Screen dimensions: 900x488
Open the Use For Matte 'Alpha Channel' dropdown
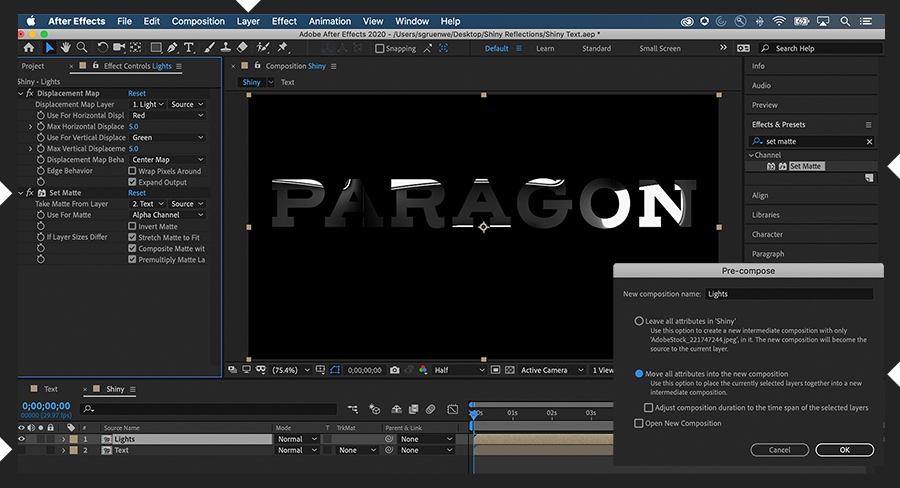167,215
